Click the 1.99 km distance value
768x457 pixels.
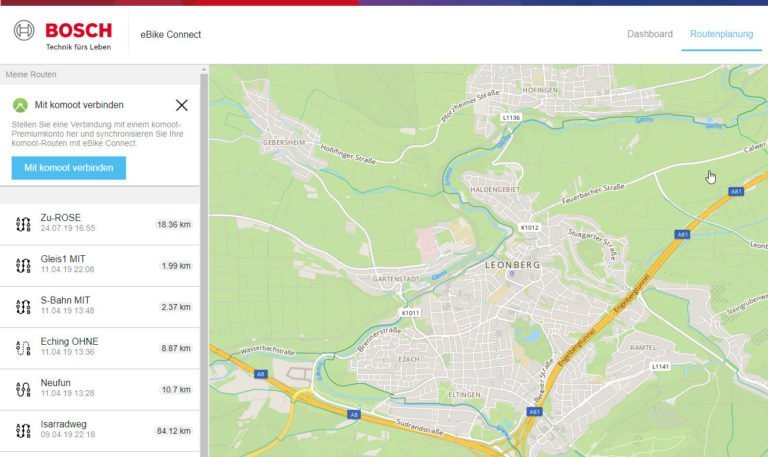coord(176,265)
